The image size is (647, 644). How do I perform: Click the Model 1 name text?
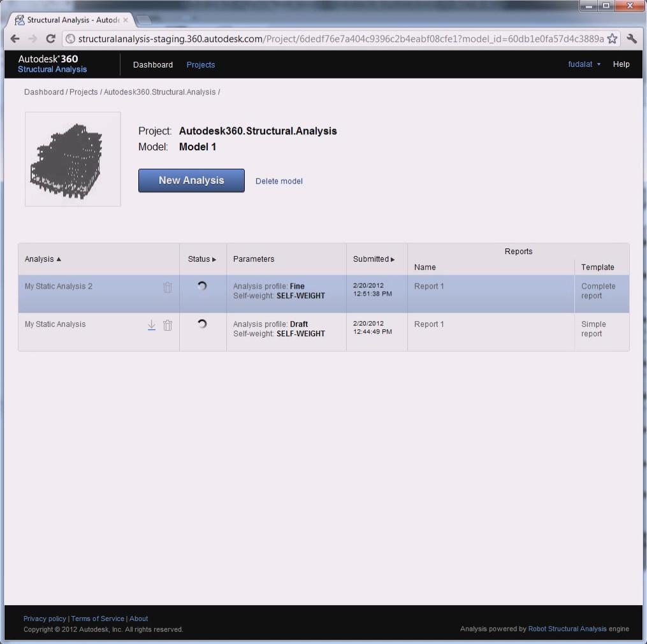(x=197, y=147)
